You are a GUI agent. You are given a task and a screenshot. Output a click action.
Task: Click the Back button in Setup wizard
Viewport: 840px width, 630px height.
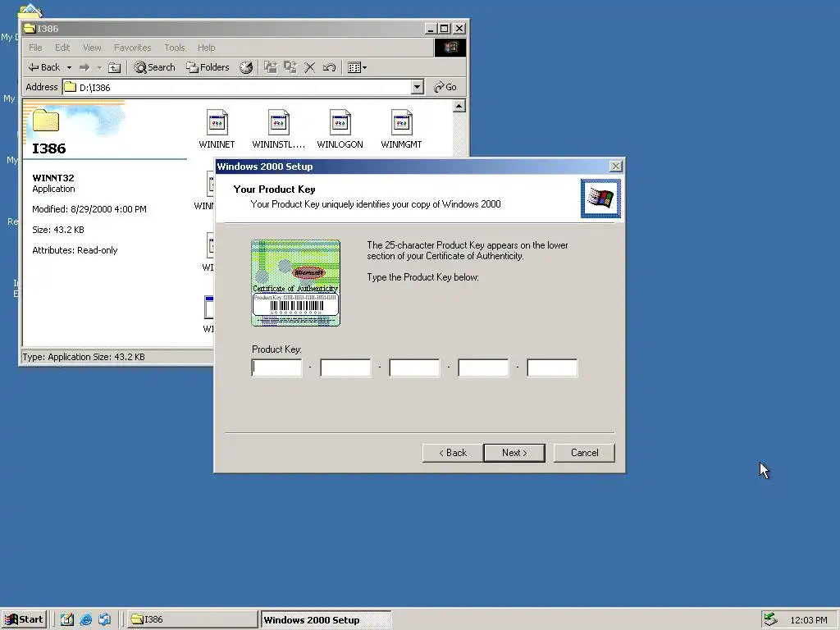[453, 453]
